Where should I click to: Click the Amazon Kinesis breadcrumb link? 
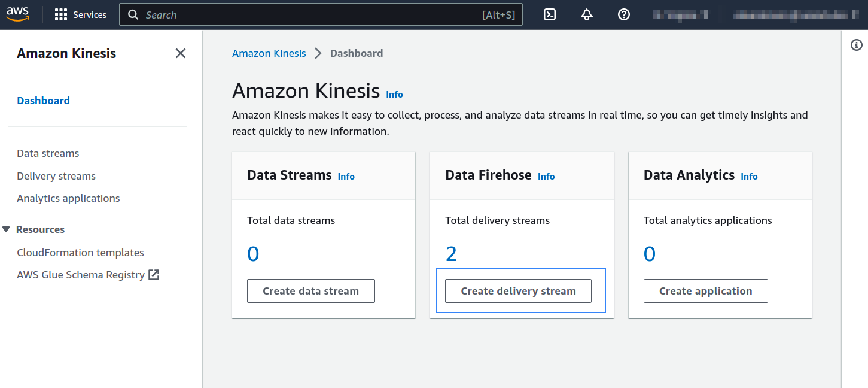pos(269,53)
